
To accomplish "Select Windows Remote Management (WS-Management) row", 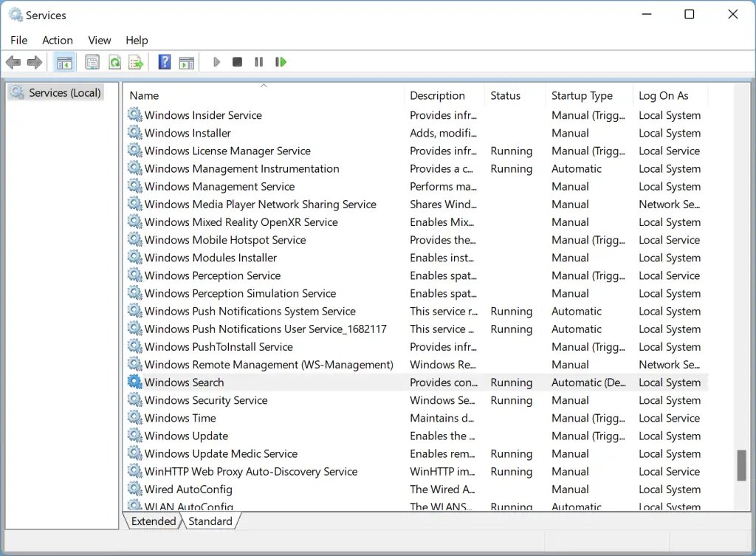I will click(x=417, y=365).
